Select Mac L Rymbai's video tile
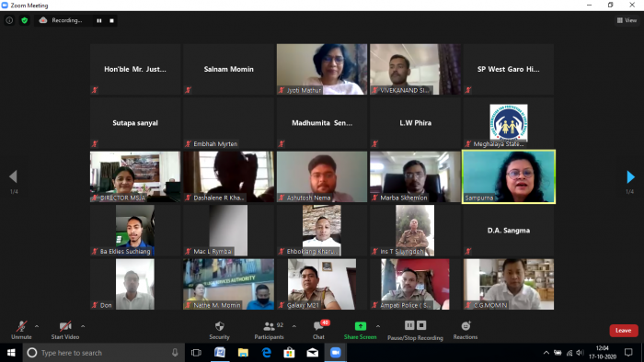The image size is (644, 362). 228,231
